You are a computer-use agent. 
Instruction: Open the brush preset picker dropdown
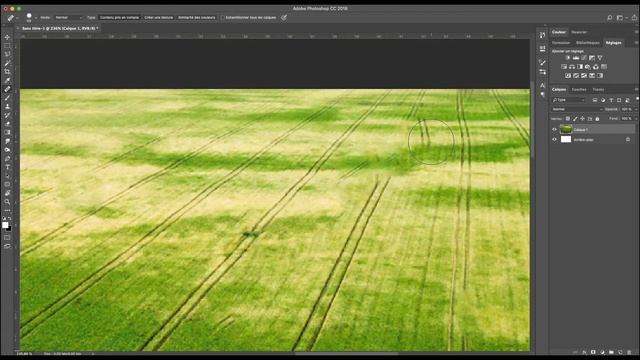coord(36,18)
